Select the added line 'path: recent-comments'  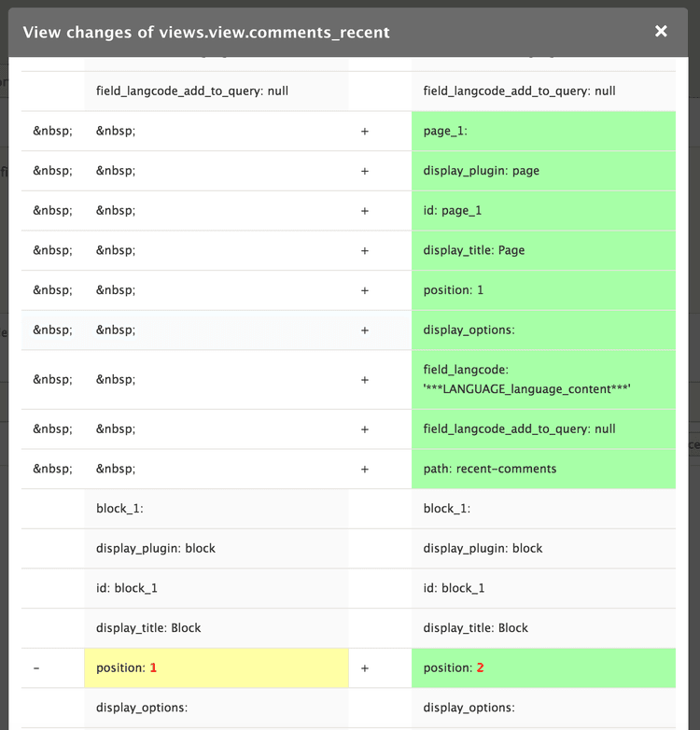[x=543, y=469]
